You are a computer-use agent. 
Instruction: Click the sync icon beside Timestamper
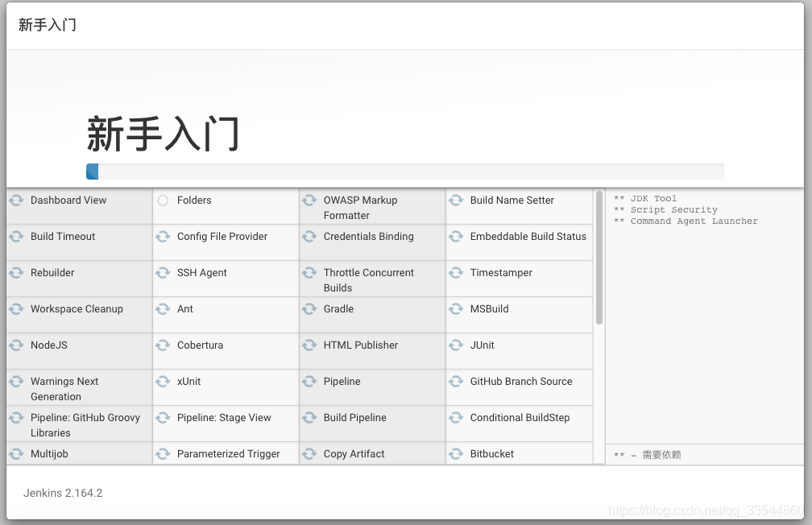click(x=456, y=273)
